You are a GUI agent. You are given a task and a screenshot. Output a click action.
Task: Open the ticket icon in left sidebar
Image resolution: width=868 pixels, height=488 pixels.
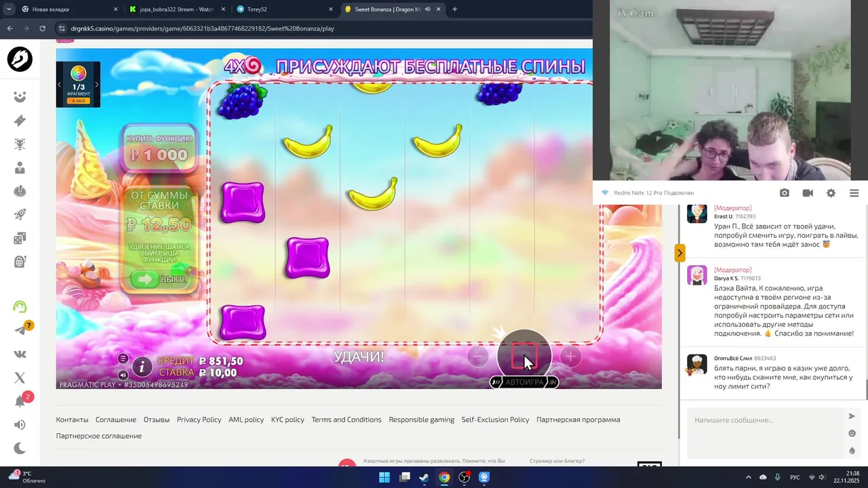pos(20,121)
